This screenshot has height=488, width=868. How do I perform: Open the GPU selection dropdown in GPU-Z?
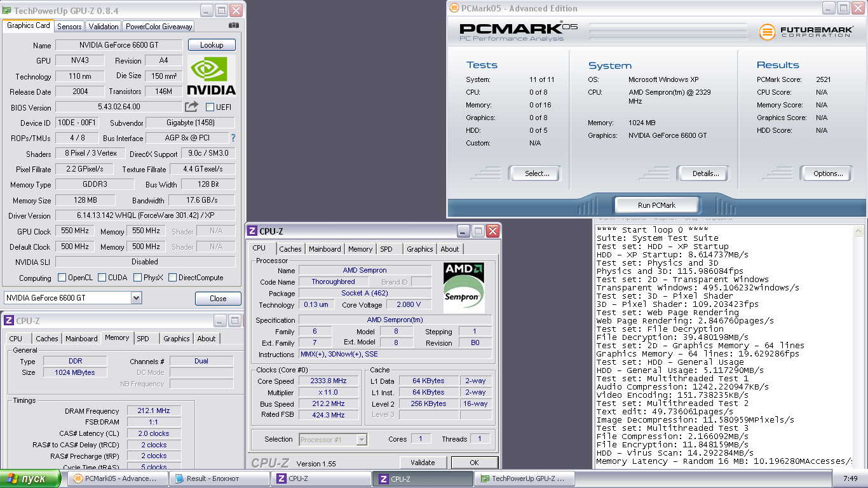click(136, 298)
